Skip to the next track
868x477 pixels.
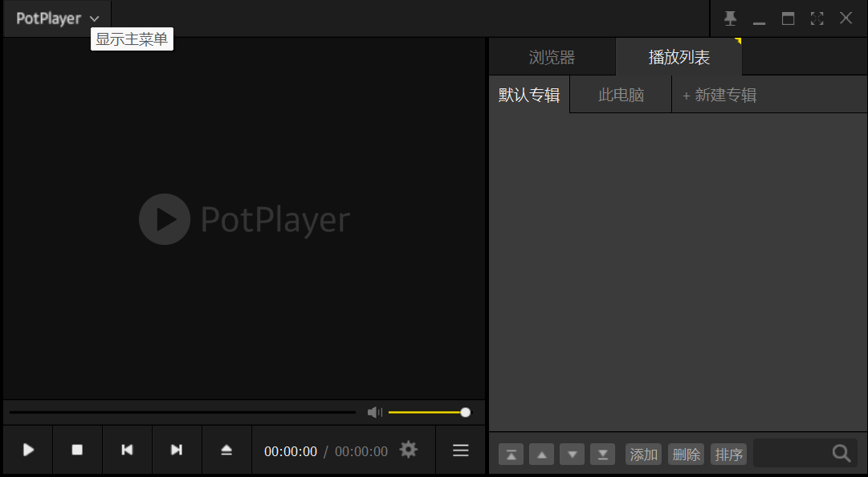(177, 450)
